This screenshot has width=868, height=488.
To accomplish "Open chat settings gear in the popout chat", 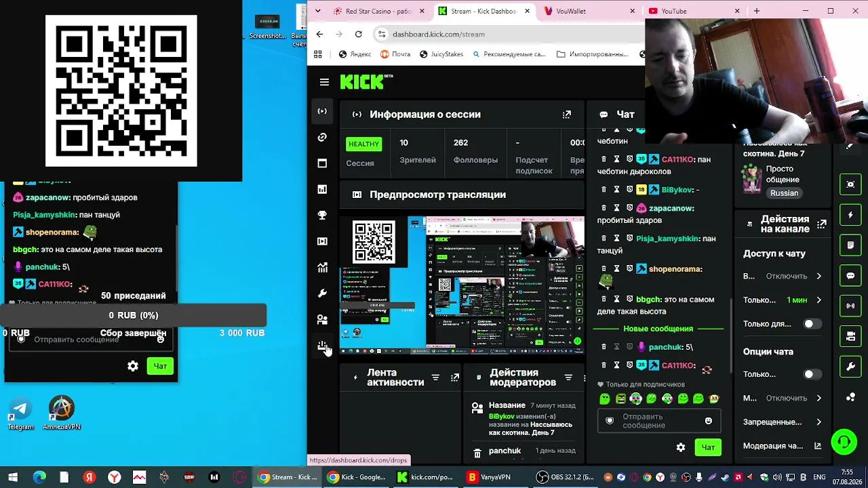I will [133, 366].
